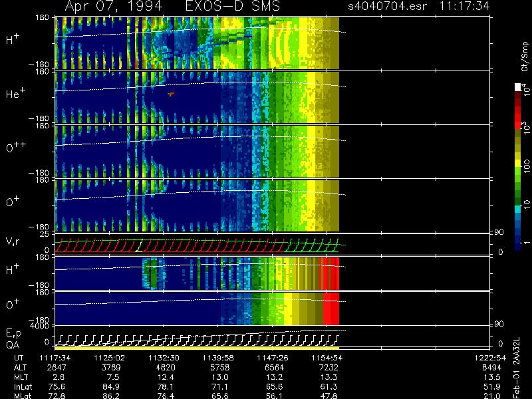Screen dimensions: 532x399
Task: Click the MLT value '12.4'
Action: click(166, 377)
